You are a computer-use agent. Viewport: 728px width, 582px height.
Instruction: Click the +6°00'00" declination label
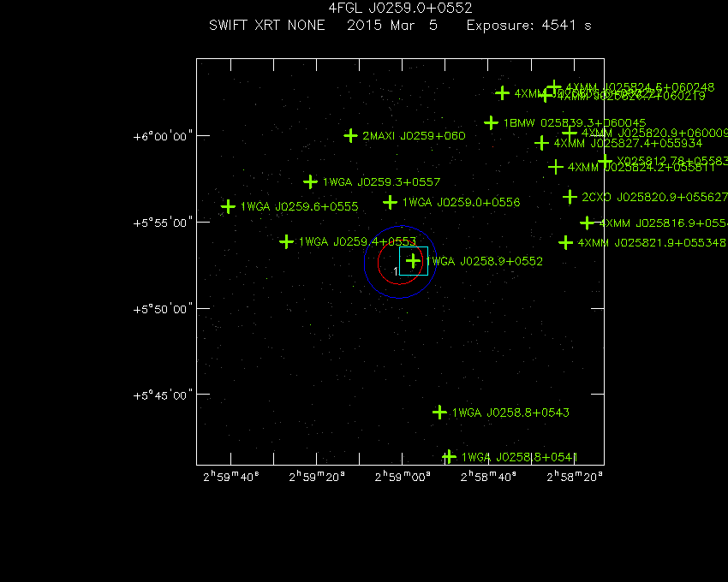click(163, 136)
